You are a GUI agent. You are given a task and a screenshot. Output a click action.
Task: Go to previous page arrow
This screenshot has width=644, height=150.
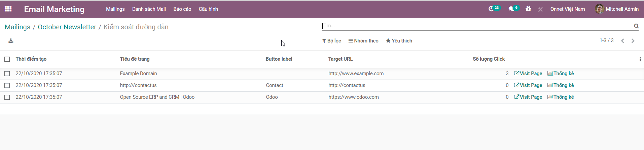622,41
